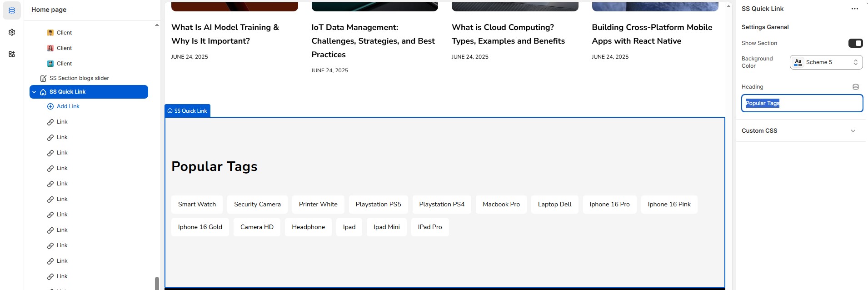868x290 pixels.
Task: Click the three-dots menu for SS Quick Link
Action: pos(854,9)
